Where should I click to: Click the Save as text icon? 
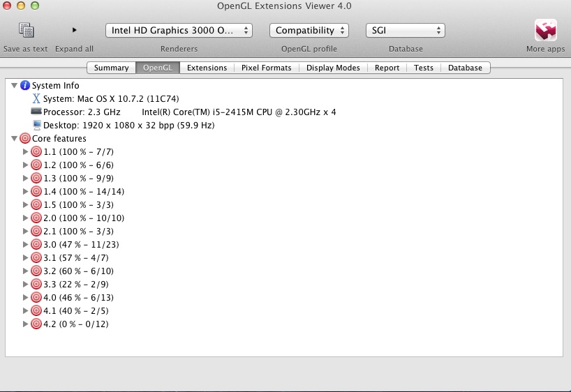coord(26,31)
